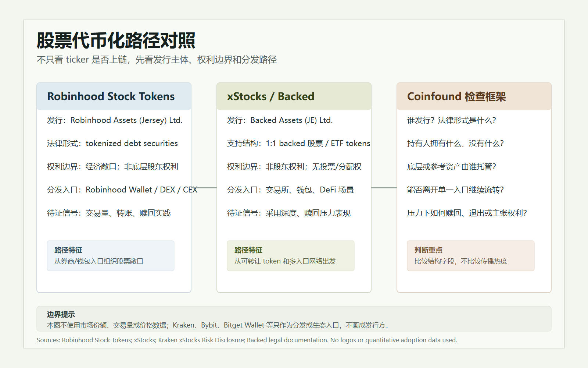Select the line 待证信号：交易量、转账、赎回实践
Image resolution: width=588 pixels, height=368 pixels.
tap(109, 213)
